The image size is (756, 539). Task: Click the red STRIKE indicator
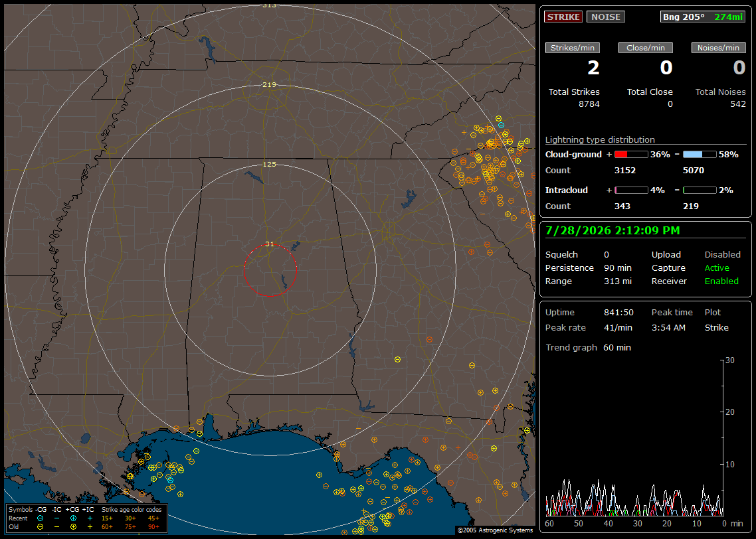pyautogui.click(x=563, y=17)
